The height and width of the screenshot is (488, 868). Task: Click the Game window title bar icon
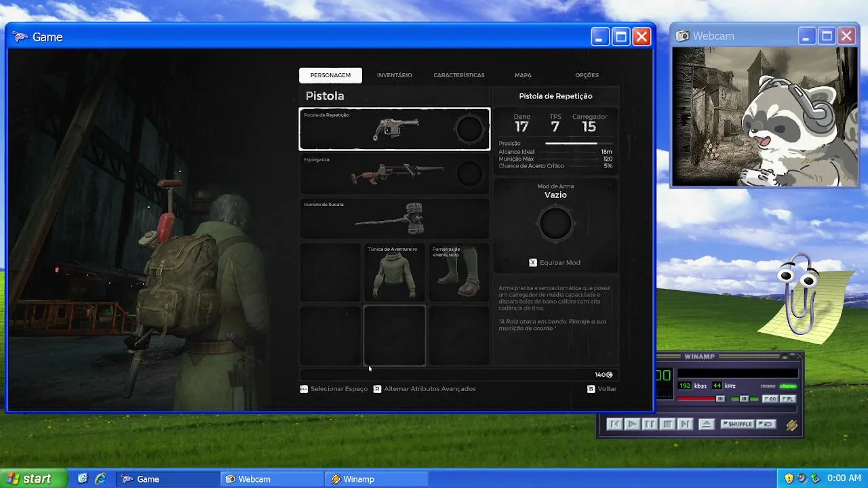22,37
